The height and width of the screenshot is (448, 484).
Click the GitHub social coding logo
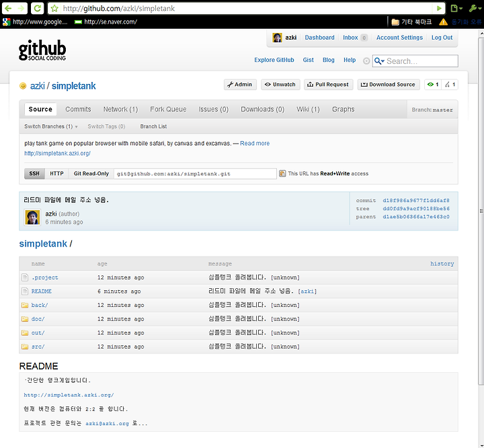[42, 50]
